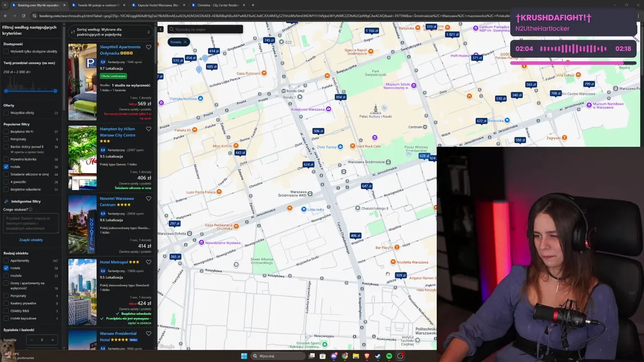This screenshot has width=644, height=362.
Task: Check the Wszystkie oferty filter
Action: (6, 113)
